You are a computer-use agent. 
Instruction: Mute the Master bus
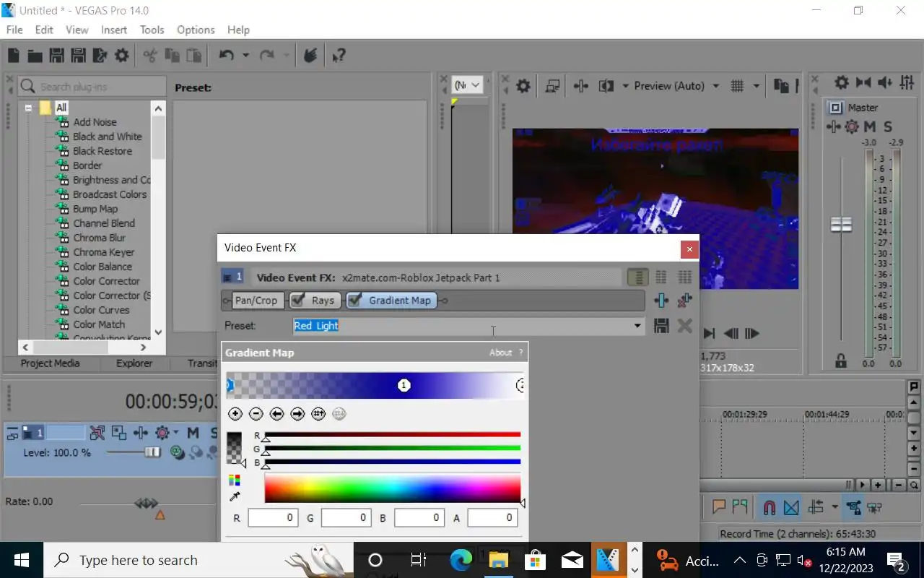click(x=869, y=126)
